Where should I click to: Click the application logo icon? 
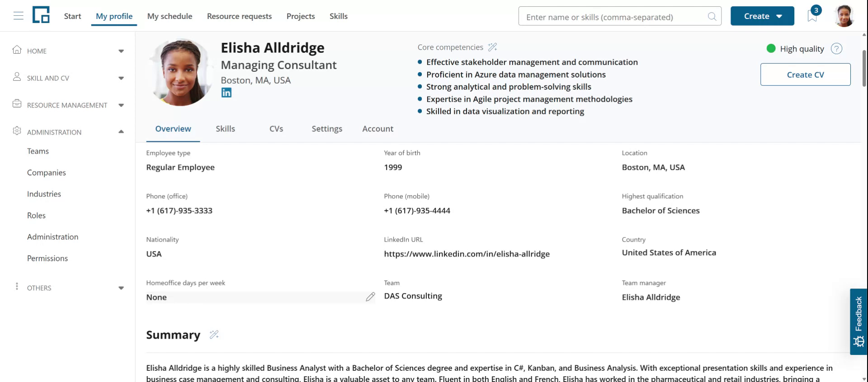(x=41, y=15)
